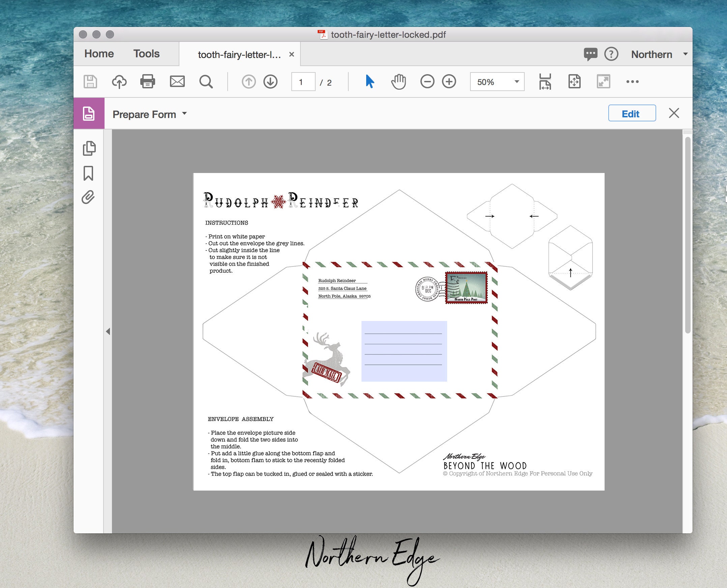Image resolution: width=727 pixels, height=588 pixels.
Task: Click the Save file floppy icon
Action: (90, 82)
